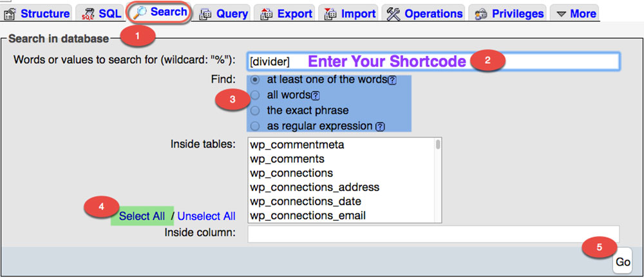Click the SQL tab icon
644x278 pixels.
[x=88, y=14]
